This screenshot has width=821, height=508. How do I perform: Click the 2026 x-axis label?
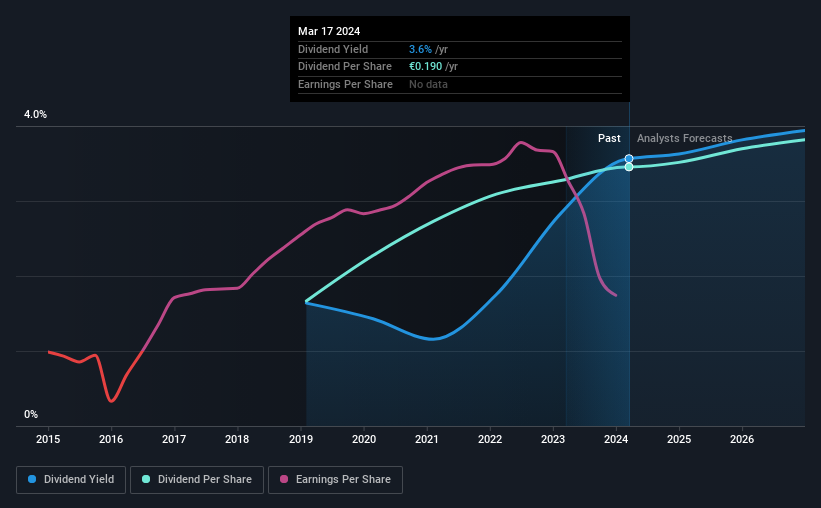click(x=742, y=439)
